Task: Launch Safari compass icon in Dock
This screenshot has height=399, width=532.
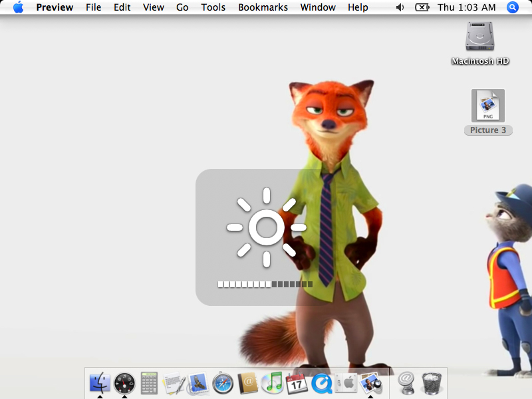Action: pos(223,384)
